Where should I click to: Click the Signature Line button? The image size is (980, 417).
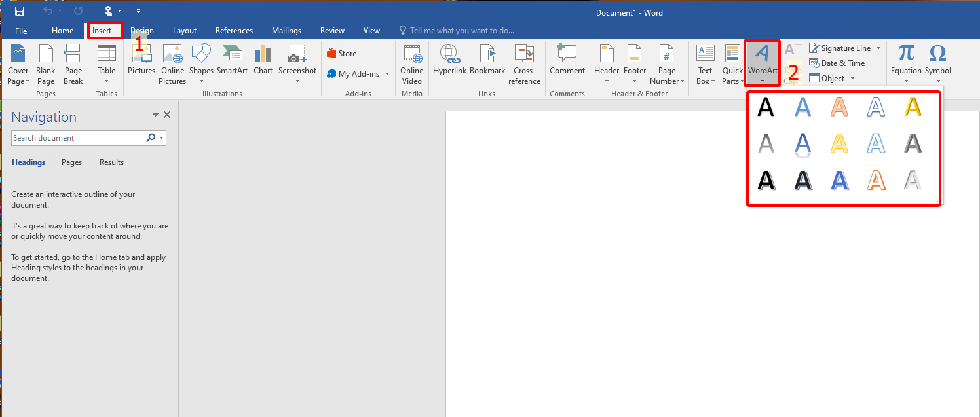(845, 48)
